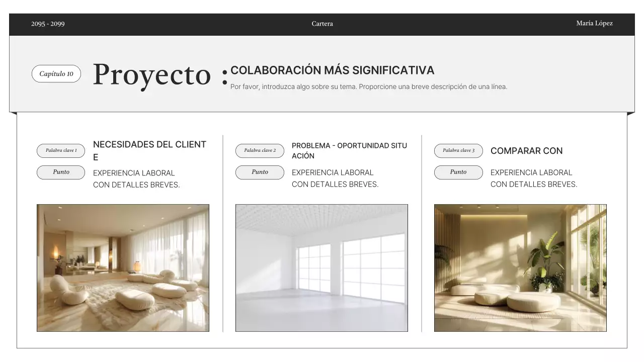Select the Palabra clave 3 pill
Viewport: 644px width, 362px height.
[458, 150]
